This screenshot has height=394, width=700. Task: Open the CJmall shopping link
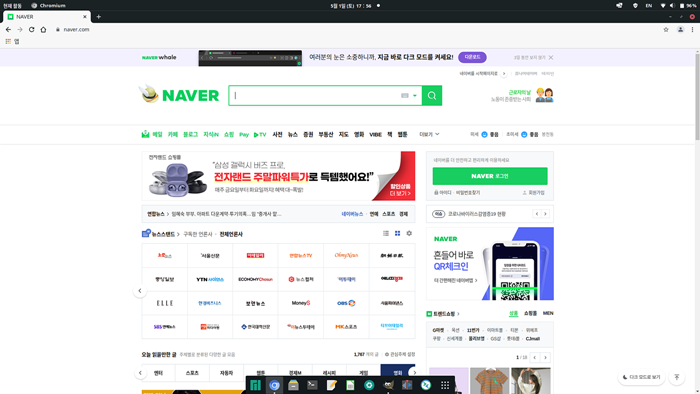[533, 339]
